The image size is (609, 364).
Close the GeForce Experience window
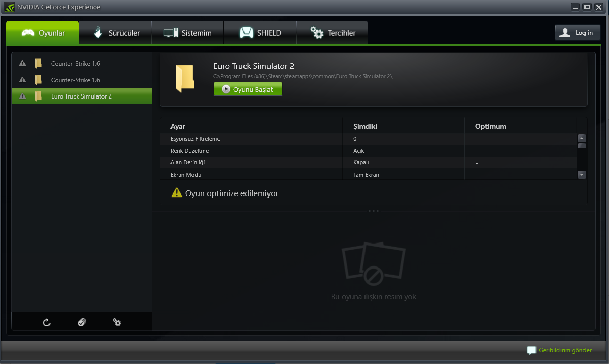coord(598,7)
